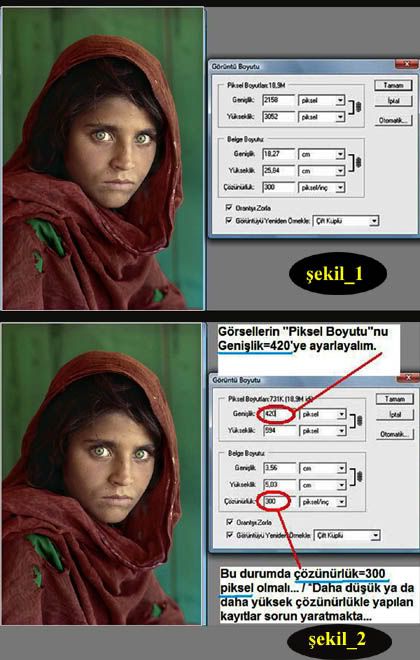Click İptal button in lower dialog
The image size is (420, 660).
[x=395, y=415]
